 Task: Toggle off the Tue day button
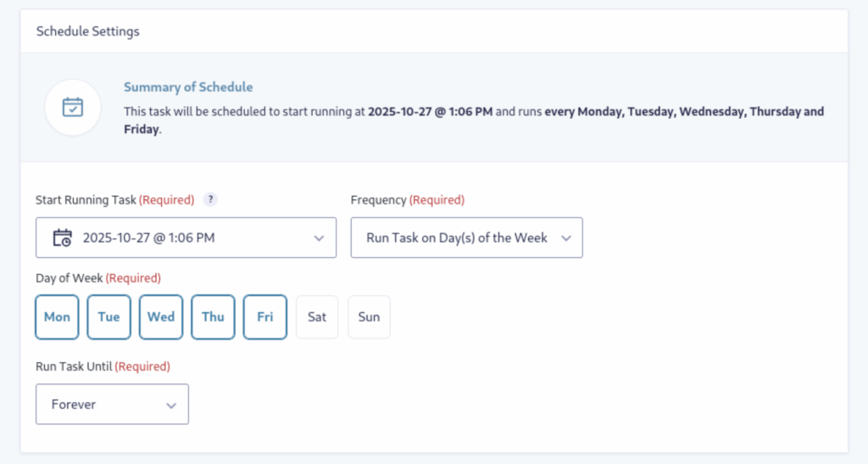(x=108, y=317)
